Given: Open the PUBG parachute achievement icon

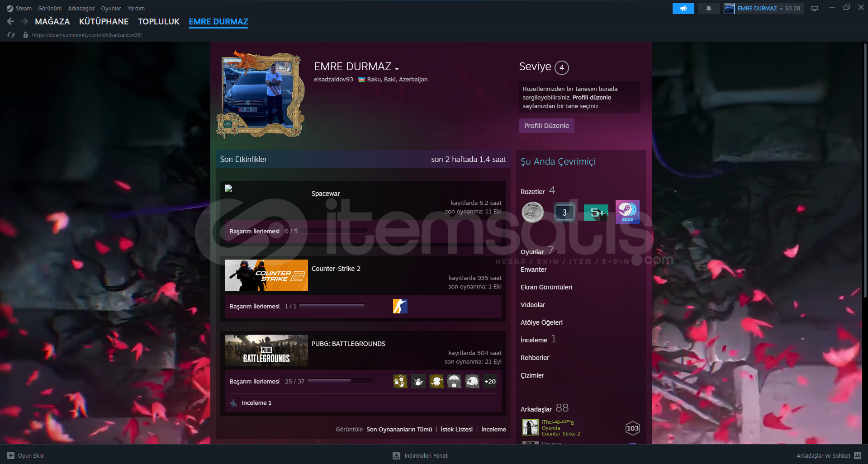Looking at the screenshot, I should [x=454, y=381].
